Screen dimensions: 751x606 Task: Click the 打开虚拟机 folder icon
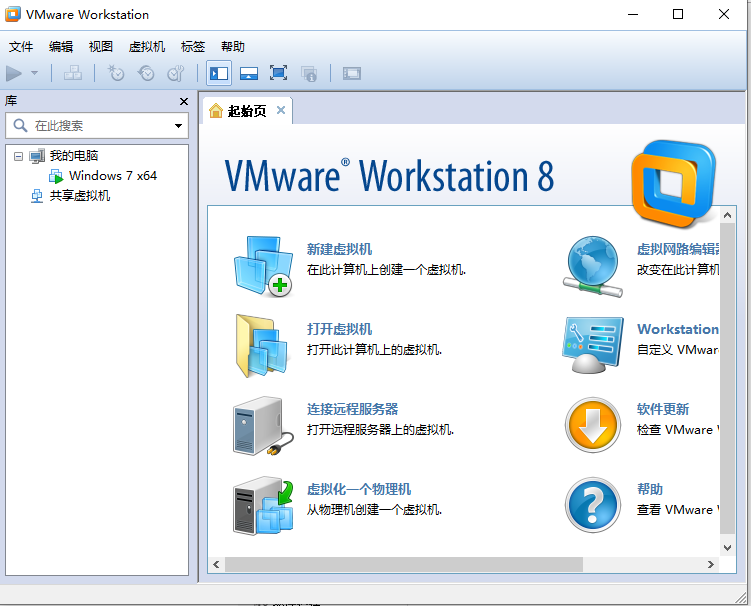(x=262, y=346)
